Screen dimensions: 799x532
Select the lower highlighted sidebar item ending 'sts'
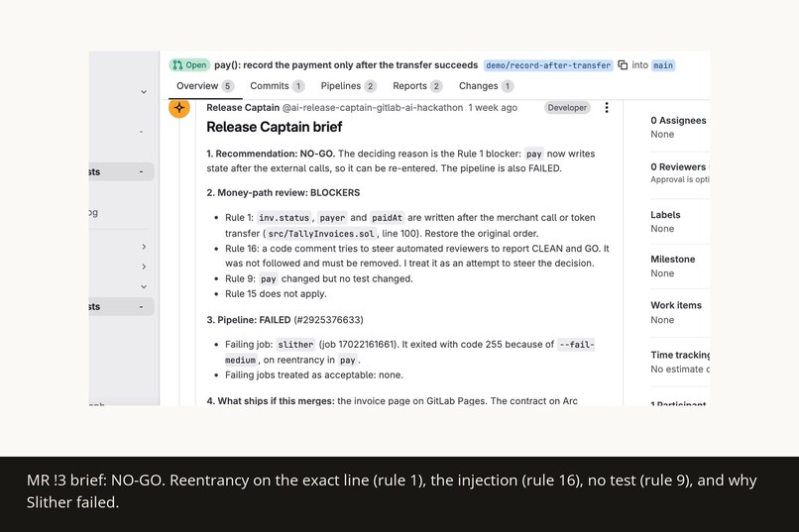coord(121,306)
